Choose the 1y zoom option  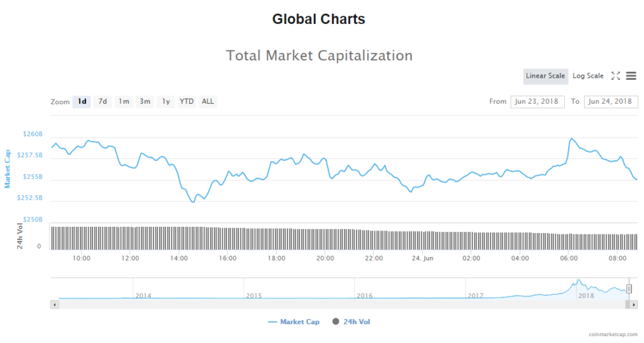[x=165, y=102]
